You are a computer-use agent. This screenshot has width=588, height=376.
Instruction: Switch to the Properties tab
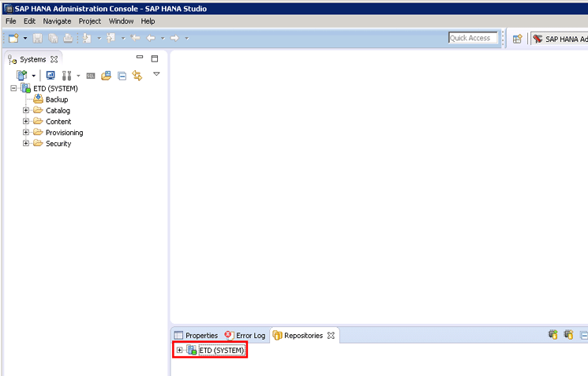196,336
